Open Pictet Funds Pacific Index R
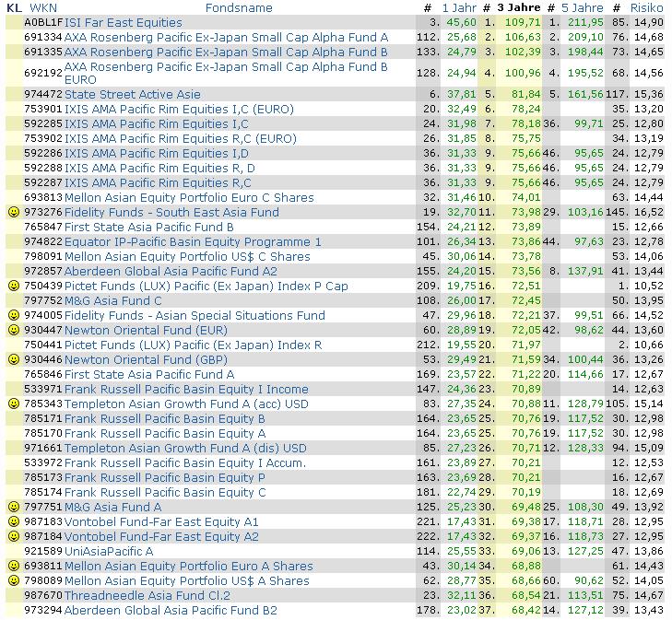The image size is (672, 620). [x=193, y=345]
